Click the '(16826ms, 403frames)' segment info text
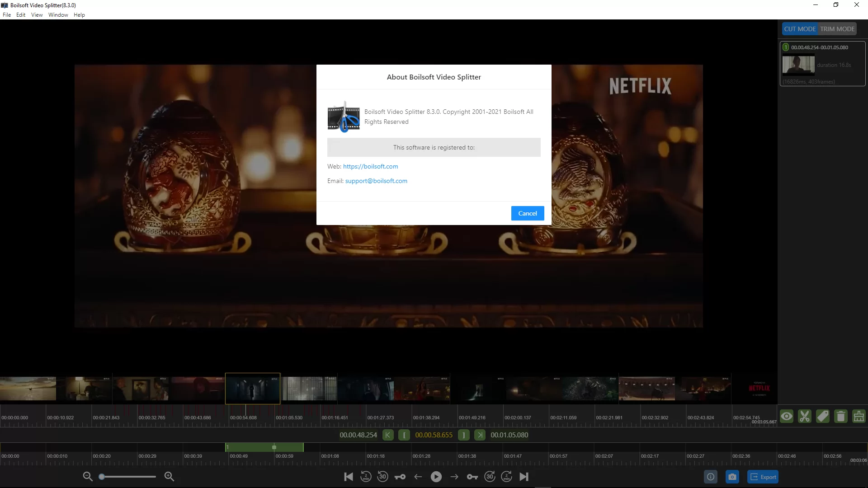 [809, 82]
